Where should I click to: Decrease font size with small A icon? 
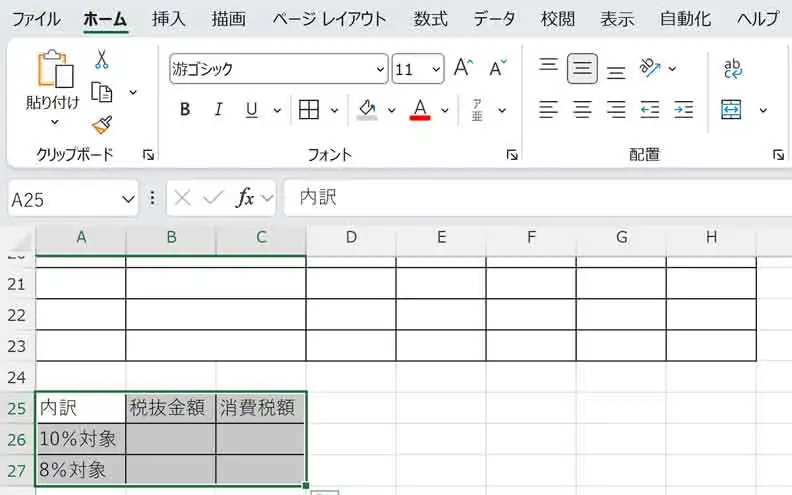(x=498, y=68)
